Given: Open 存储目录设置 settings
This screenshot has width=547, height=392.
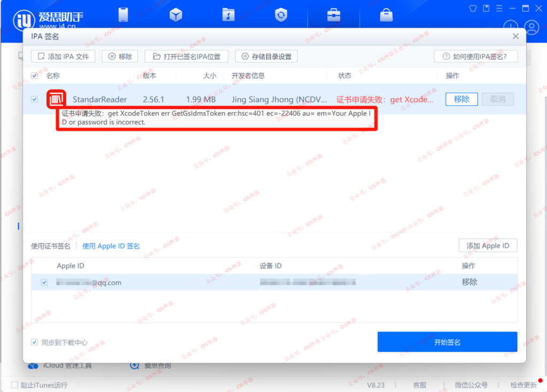Looking at the screenshot, I should (266, 57).
